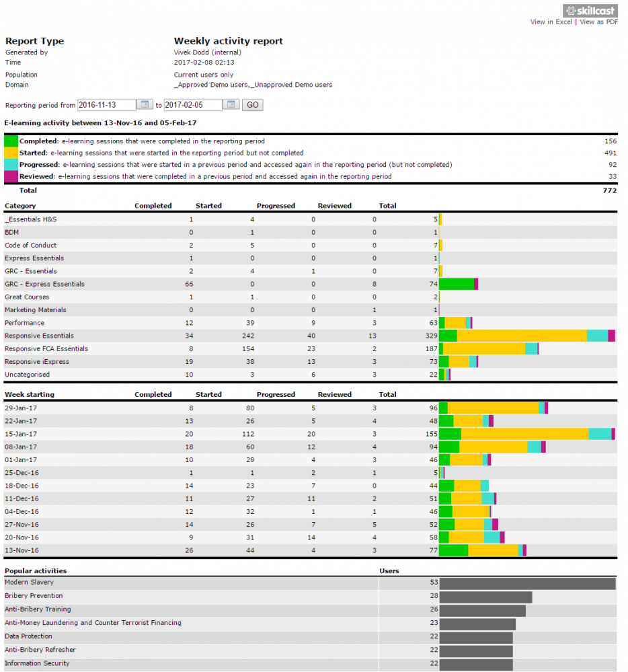
Task: Click the yellow Started legend swatch
Action: pos(11,153)
